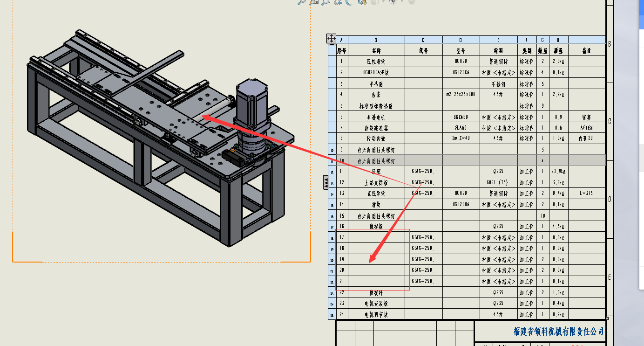Select the 步进电机 name cell
Viewport: 644px width, 346px height.
(376, 118)
